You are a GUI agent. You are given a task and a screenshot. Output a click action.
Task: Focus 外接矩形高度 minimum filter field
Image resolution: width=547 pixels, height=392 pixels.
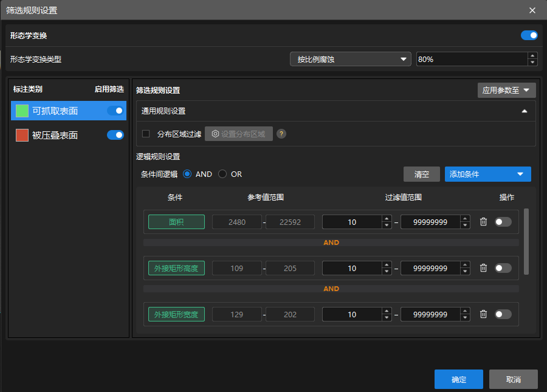(352, 268)
